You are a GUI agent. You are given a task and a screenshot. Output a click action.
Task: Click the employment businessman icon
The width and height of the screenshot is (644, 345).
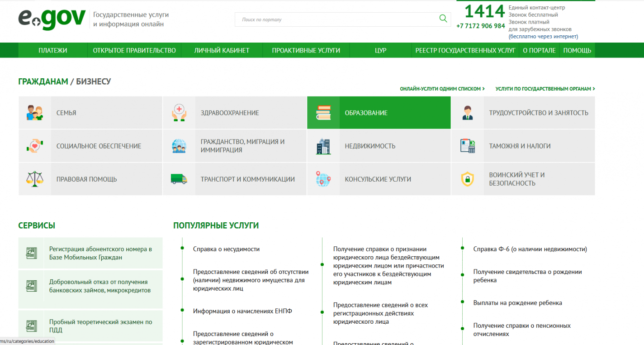pyautogui.click(x=468, y=113)
